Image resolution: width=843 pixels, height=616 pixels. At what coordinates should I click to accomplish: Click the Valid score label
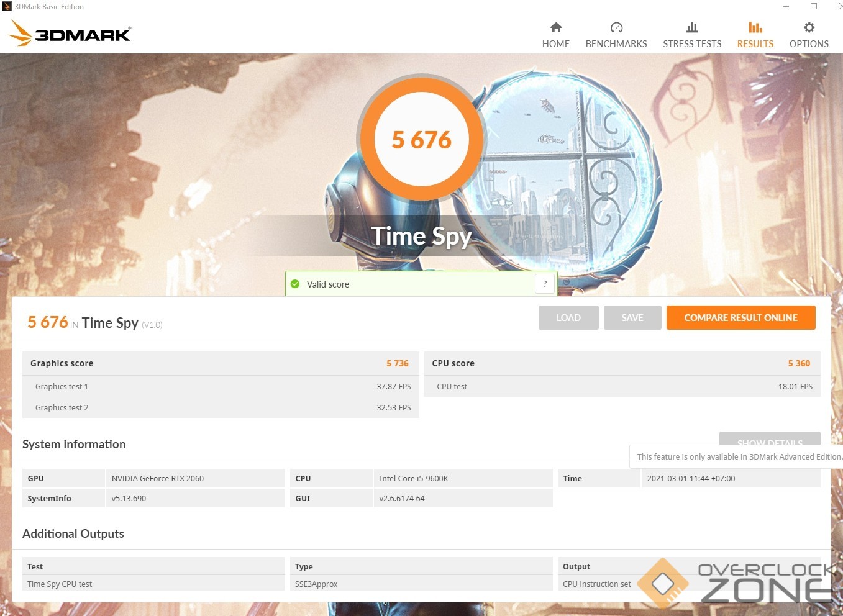[x=328, y=284]
